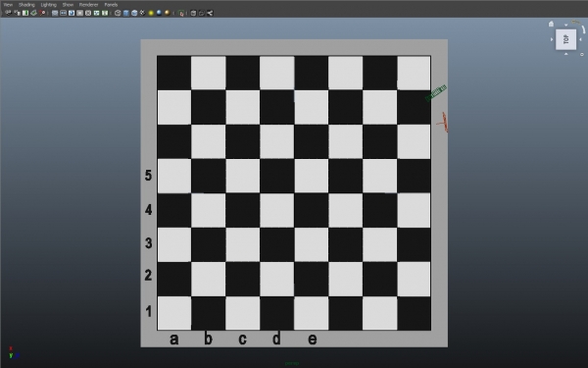Click the High Quality gold sphere icon
Screen dimensions: 588x368
(x=168, y=13)
